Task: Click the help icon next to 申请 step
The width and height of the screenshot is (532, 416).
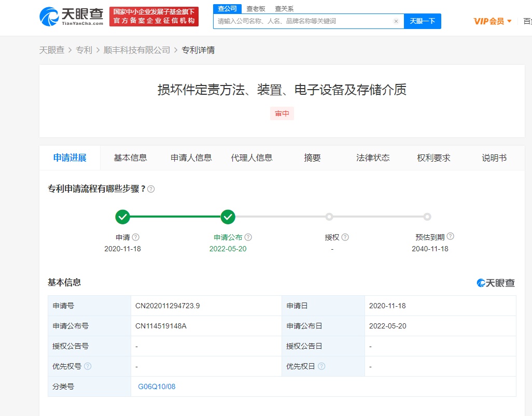Action: pyautogui.click(x=136, y=237)
